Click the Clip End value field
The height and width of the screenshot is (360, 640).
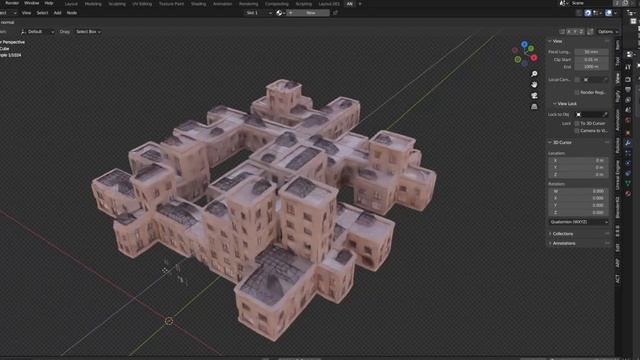pyautogui.click(x=591, y=67)
